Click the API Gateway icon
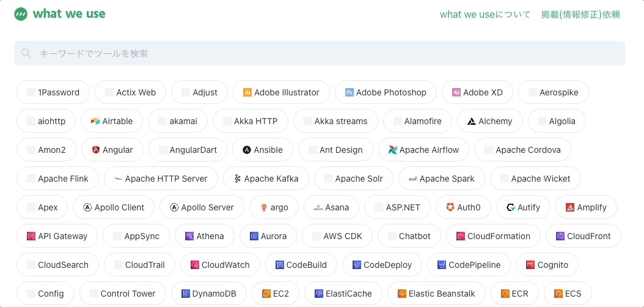644x307 pixels. pyautogui.click(x=31, y=236)
